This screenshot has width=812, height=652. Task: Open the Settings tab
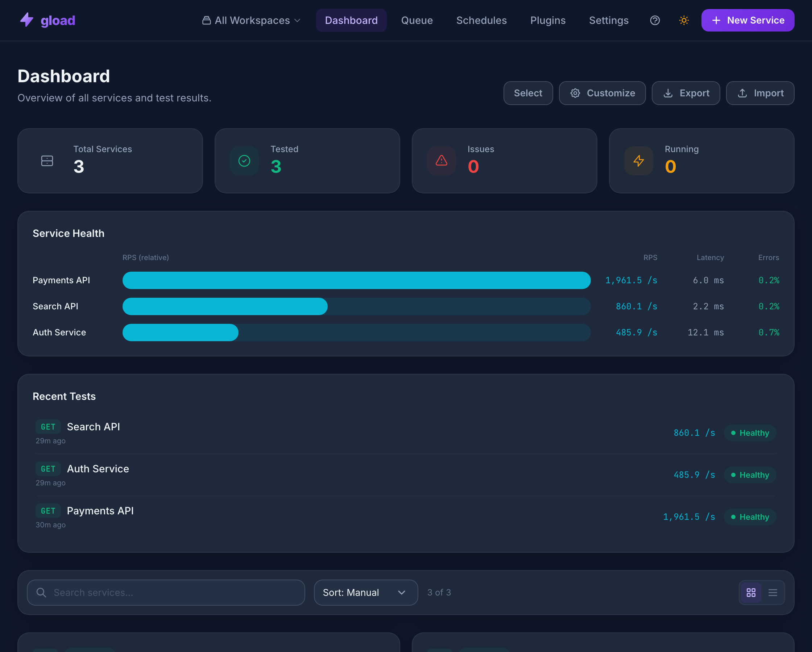[609, 20]
